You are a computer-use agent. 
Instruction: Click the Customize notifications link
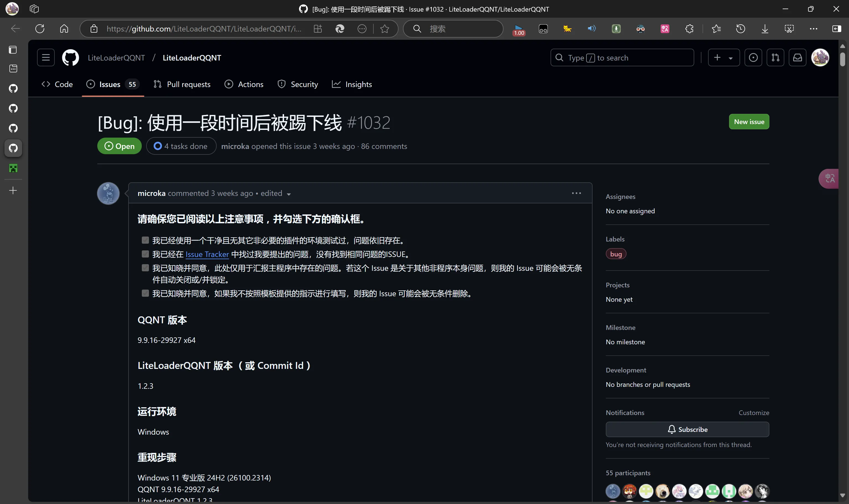754,413
